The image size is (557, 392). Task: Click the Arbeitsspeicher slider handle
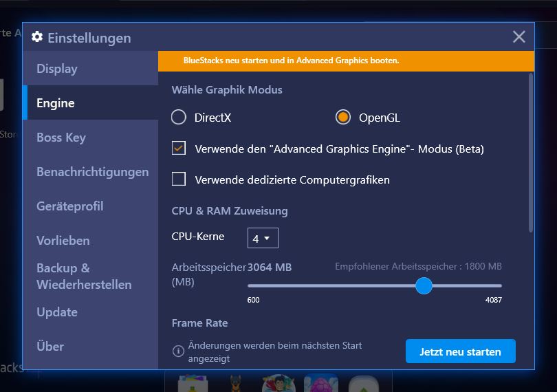pos(424,285)
